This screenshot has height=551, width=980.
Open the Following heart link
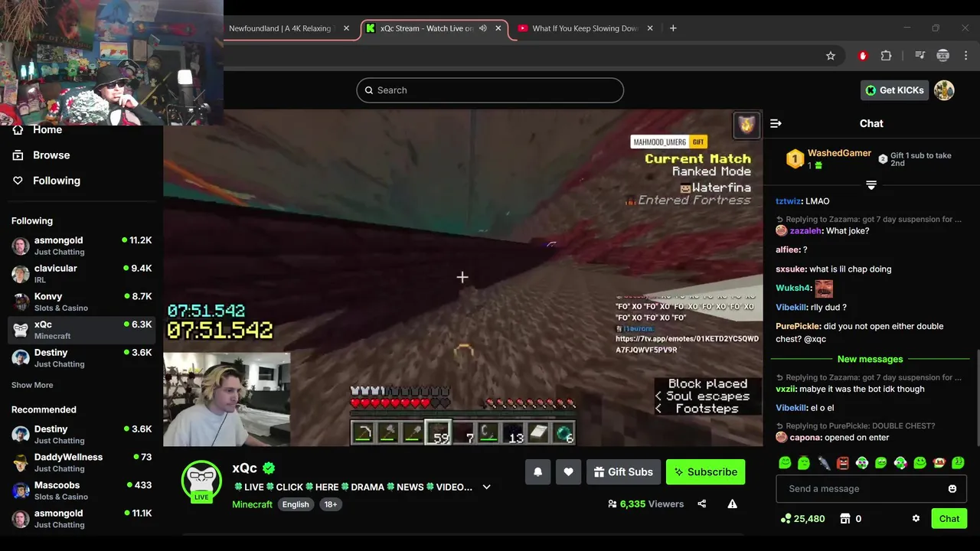(x=47, y=181)
